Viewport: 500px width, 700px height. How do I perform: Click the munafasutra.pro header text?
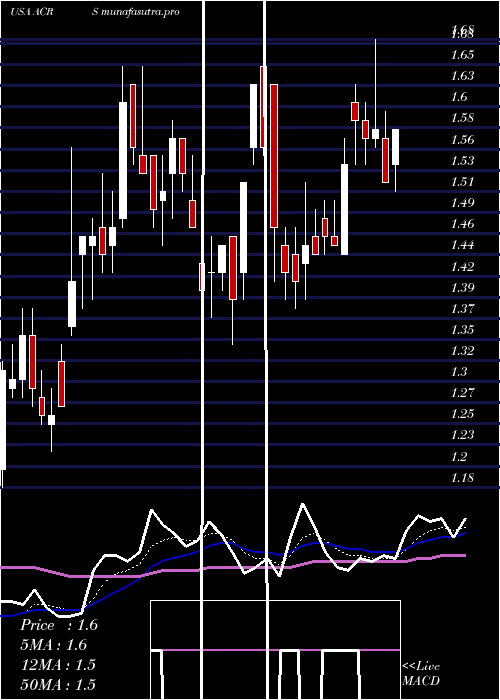click(141, 12)
